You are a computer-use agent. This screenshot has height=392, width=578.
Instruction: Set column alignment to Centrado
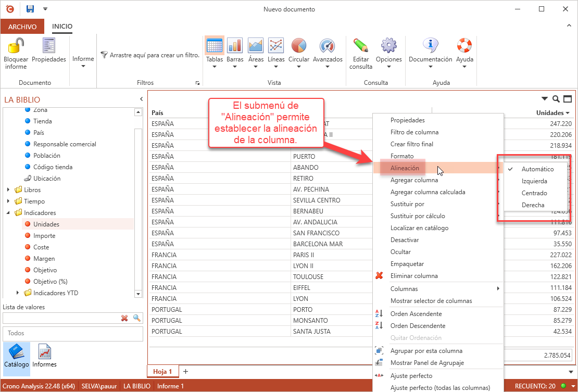tap(534, 193)
